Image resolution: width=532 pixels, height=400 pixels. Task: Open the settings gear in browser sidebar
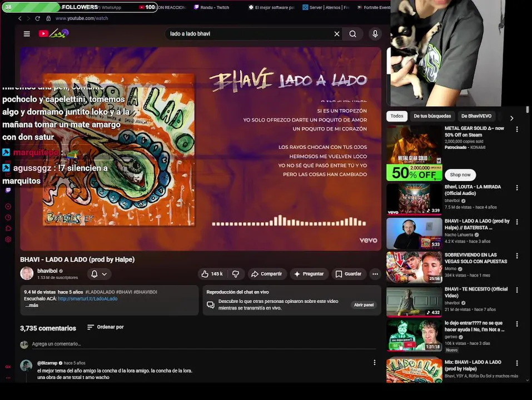point(8,239)
